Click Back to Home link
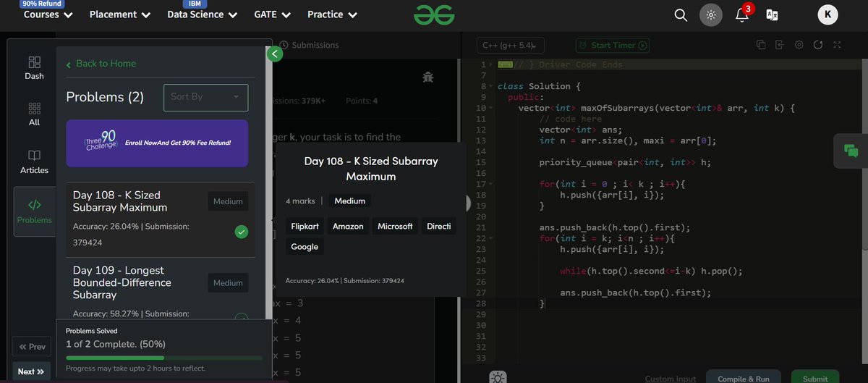 coord(101,64)
